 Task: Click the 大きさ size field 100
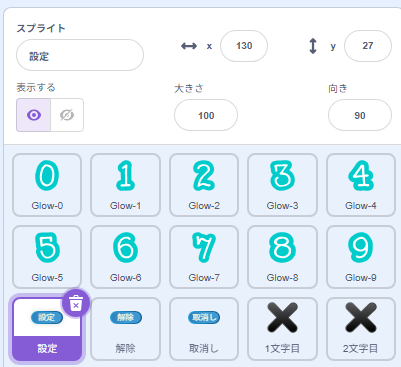click(206, 115)
